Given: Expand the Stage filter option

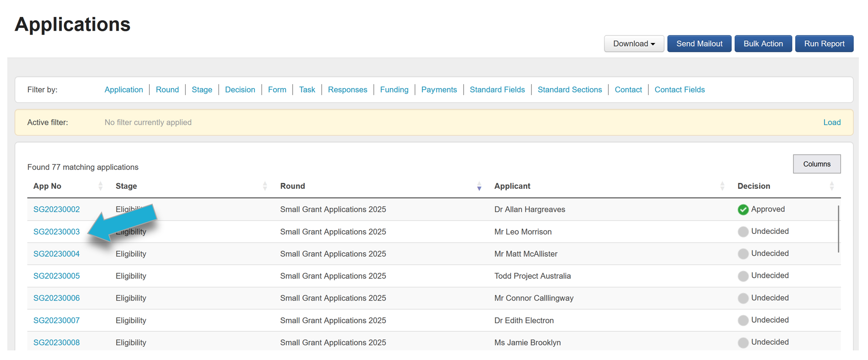Looking at the screenshot, I should pos(202,90).
